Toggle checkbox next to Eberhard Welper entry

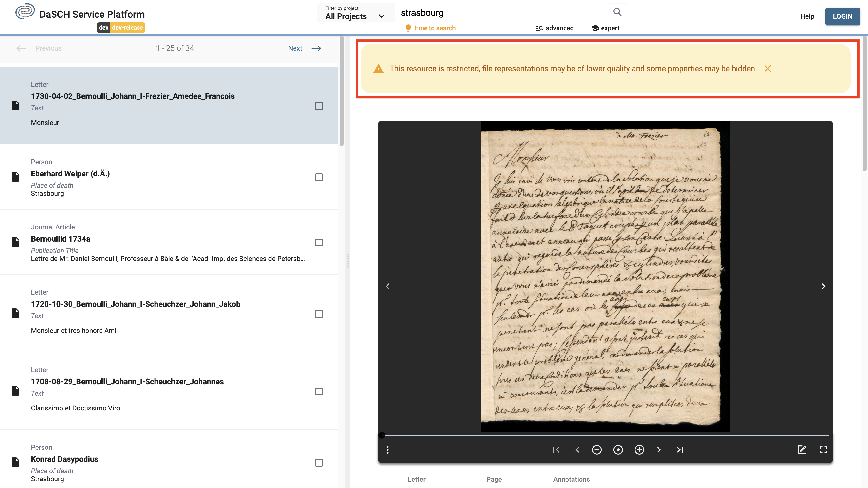click(x=319, y=177)
